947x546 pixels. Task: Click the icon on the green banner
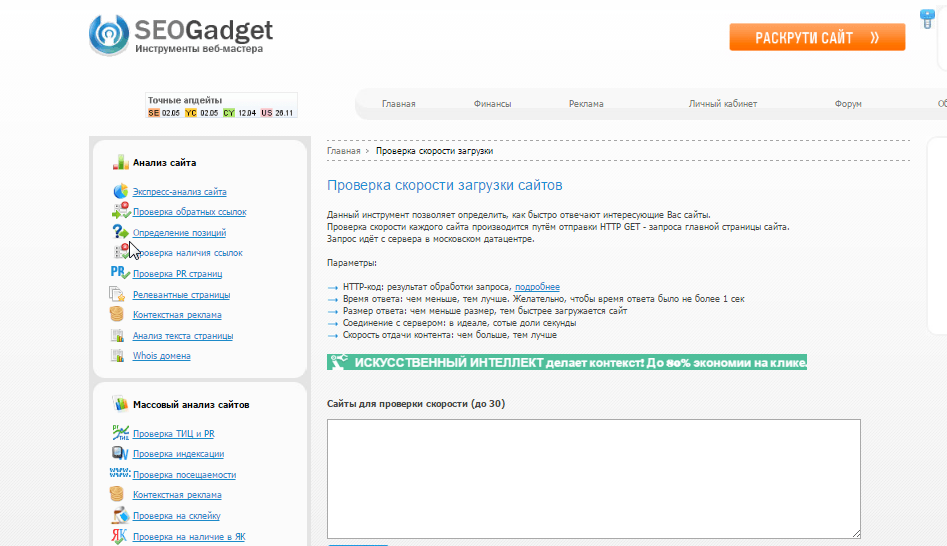[x=339, y=362]
